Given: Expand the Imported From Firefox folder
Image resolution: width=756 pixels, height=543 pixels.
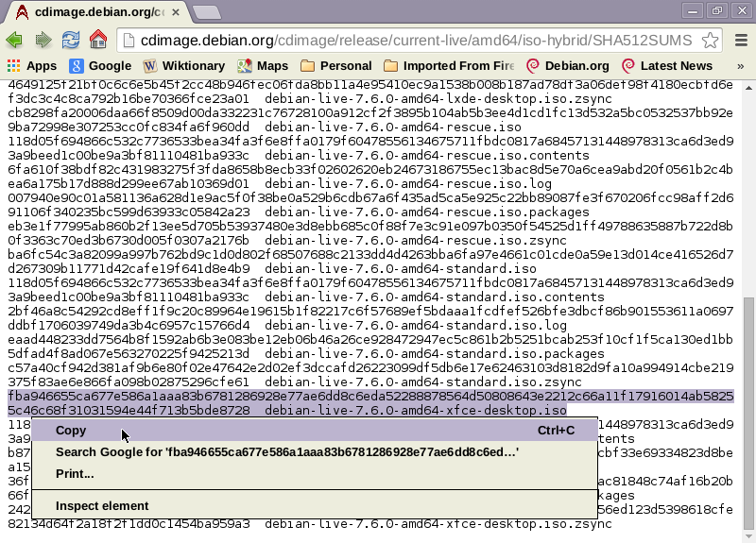Looking at the screenshot, I should click(x=449, y=66).
